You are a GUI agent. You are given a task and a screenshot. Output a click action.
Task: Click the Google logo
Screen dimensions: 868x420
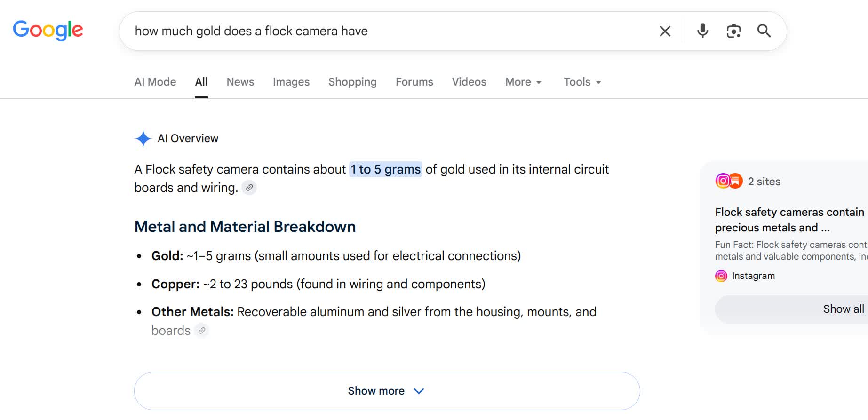(48, 30)
